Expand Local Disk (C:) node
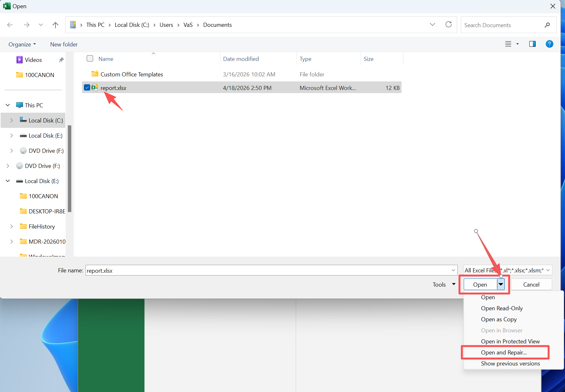 pyautogui.click(x=12, y=120)
